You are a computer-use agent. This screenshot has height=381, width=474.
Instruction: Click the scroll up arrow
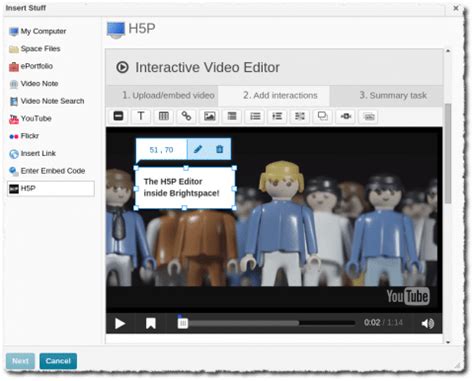coord(448,51)
